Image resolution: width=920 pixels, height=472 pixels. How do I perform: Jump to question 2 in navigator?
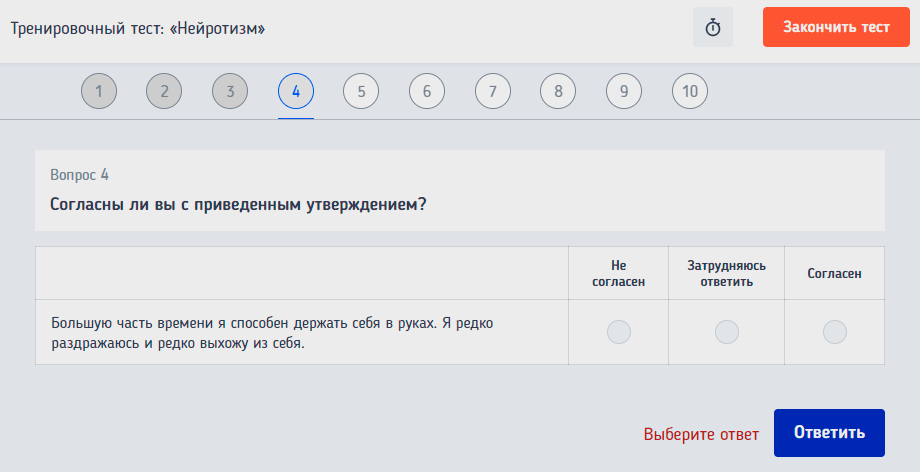[x=164, y=92]
